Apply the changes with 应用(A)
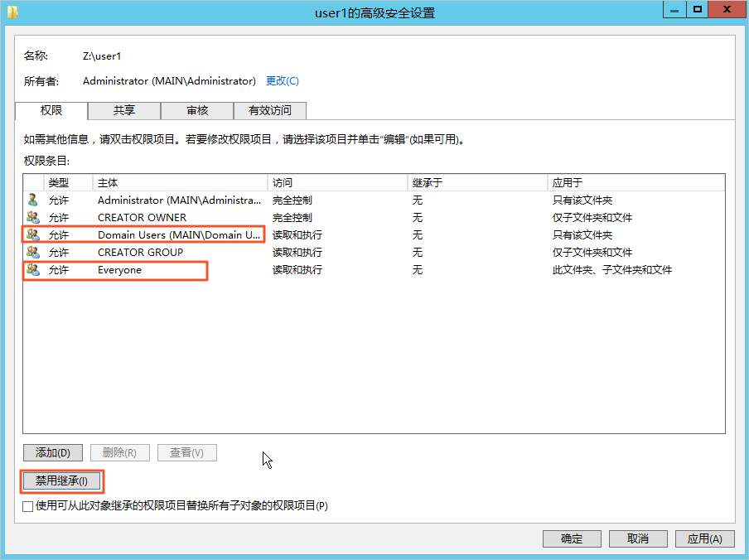749x560 pixels. [x=704, y=539]
